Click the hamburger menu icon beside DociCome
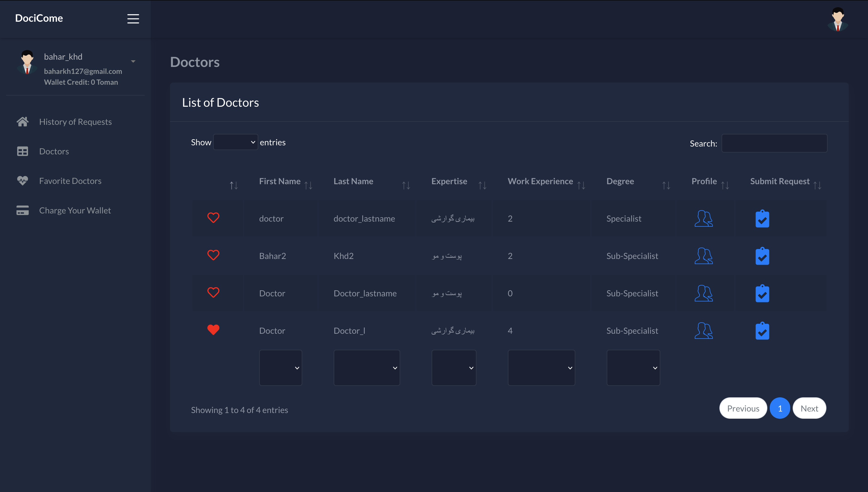Image resolution: width=868 pixels, height=492 pixels. (x=133, y=19)
